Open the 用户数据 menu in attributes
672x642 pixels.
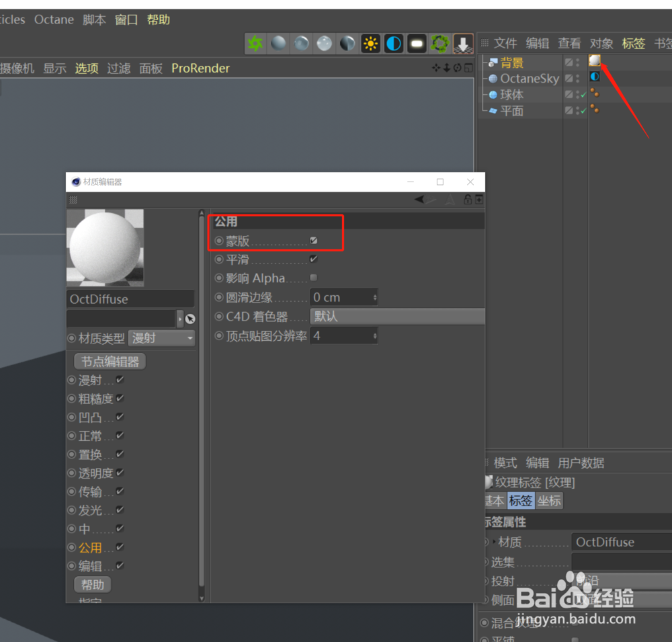(581, 463)
